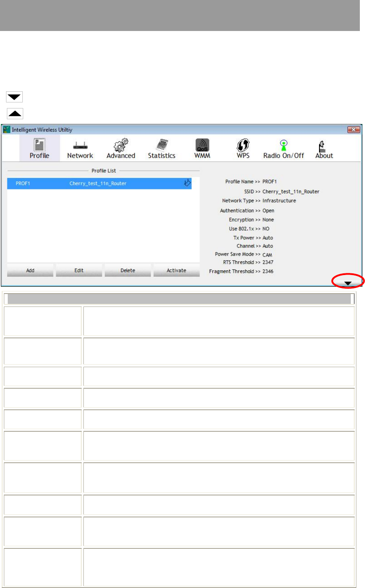Click the Add profile button
The height and width of the screenshot is (588, 365).
(30, 270)
